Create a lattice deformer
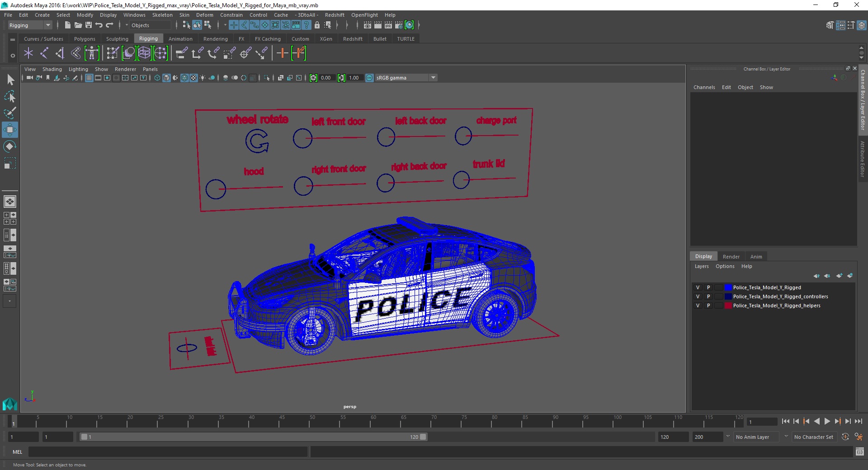 145,53
